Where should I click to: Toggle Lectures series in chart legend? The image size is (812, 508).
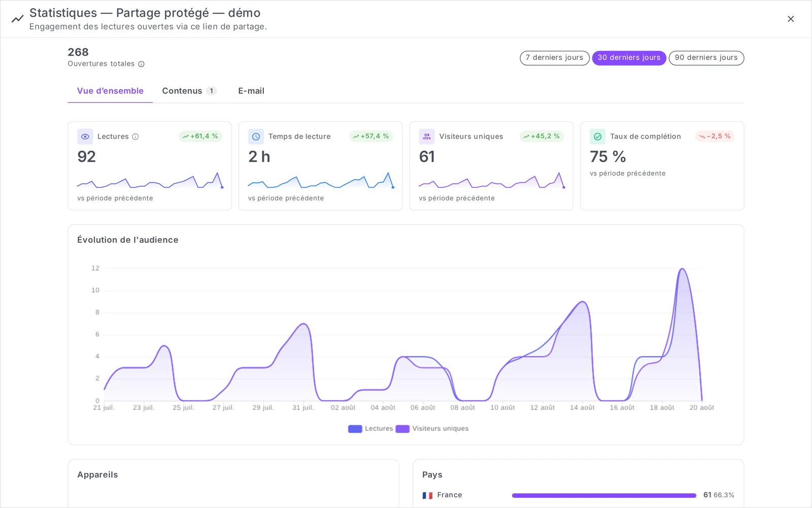pos(370,429)
